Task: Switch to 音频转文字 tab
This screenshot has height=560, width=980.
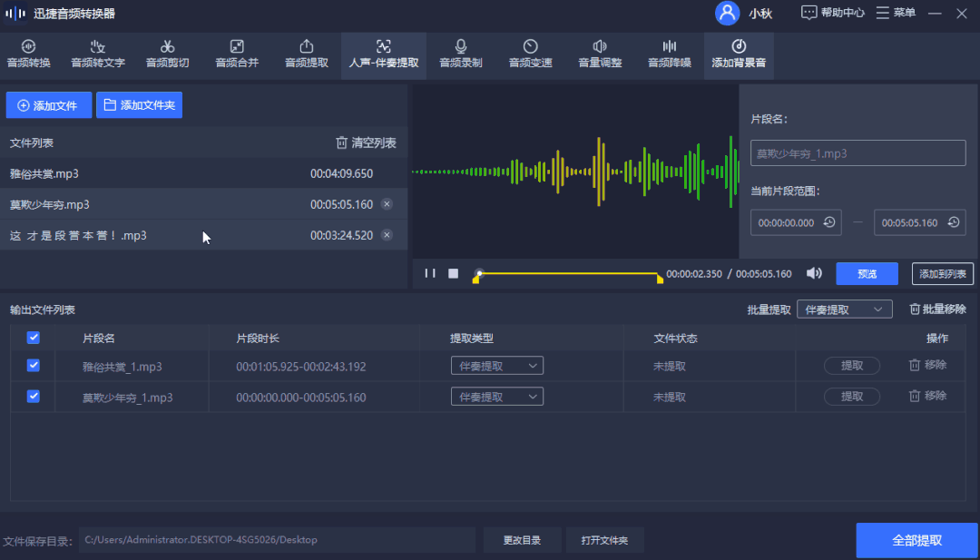Action: [x=98, y=55]
